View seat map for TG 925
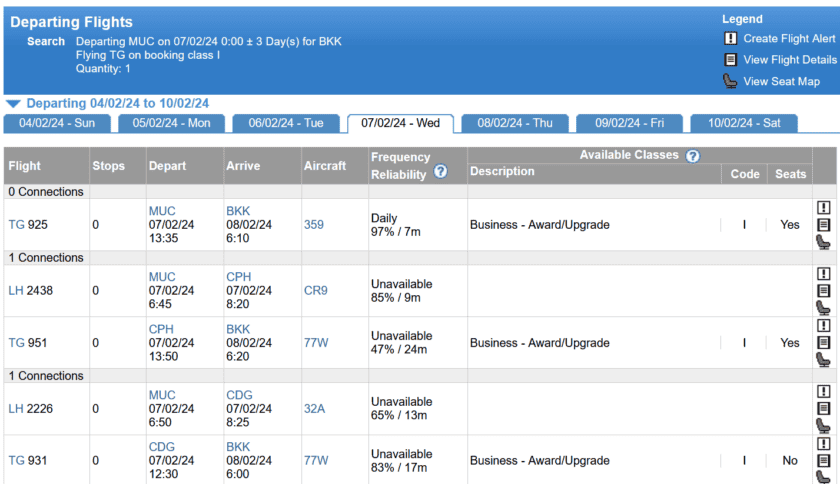The width and height of the screenshot is (840, 484). tap(824, 242)
